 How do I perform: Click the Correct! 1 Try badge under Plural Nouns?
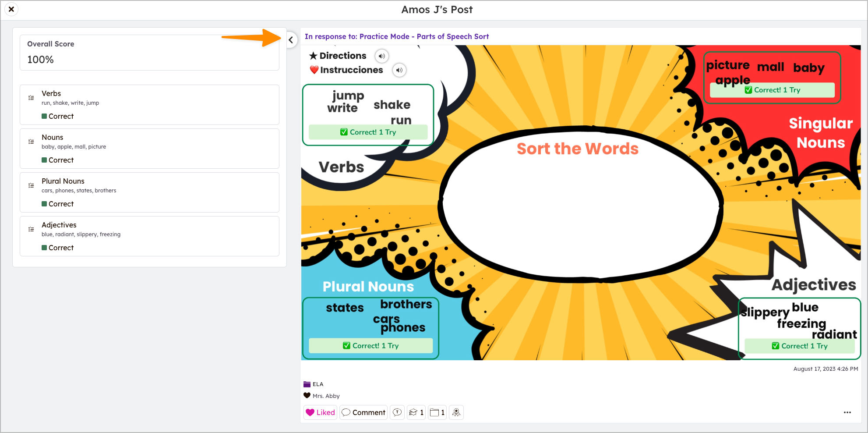(x=370, y=345)
